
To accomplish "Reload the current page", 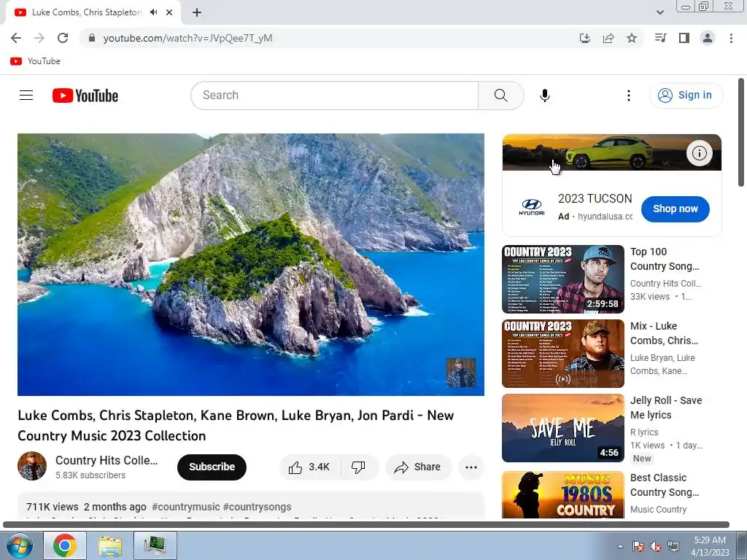I will coord(63,38).
